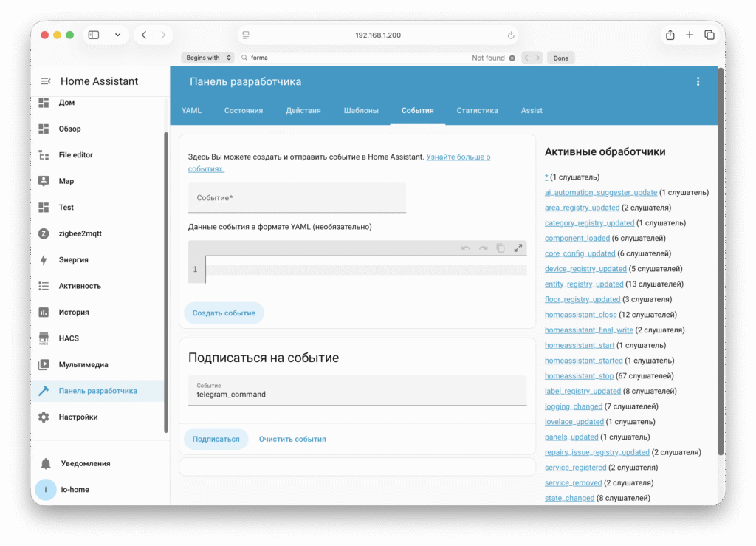Image resolution: width=756 pixels, height=546 pixels.
Task: Clear the find-on-page search text
Action: click(x=512, y=58)
